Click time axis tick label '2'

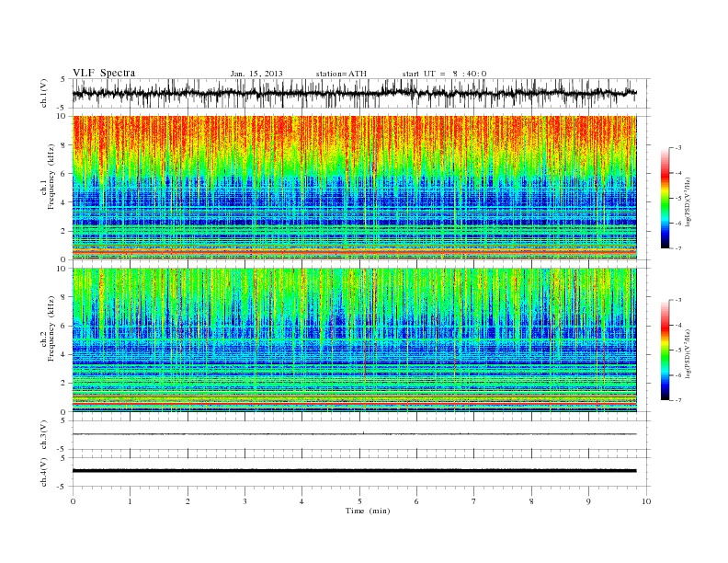click(188, 501)
